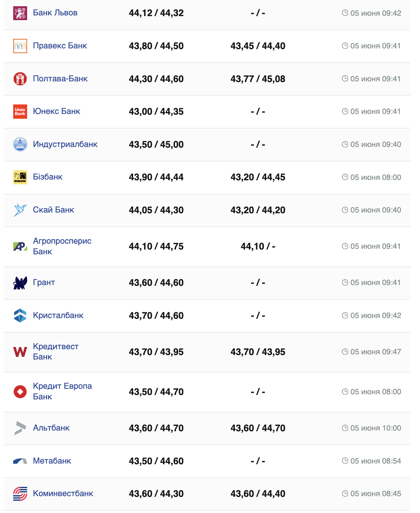Click the Агропросперис Банк AP logo
The width and height of the screenshot is (420, 513).
[x=20, y=247]
